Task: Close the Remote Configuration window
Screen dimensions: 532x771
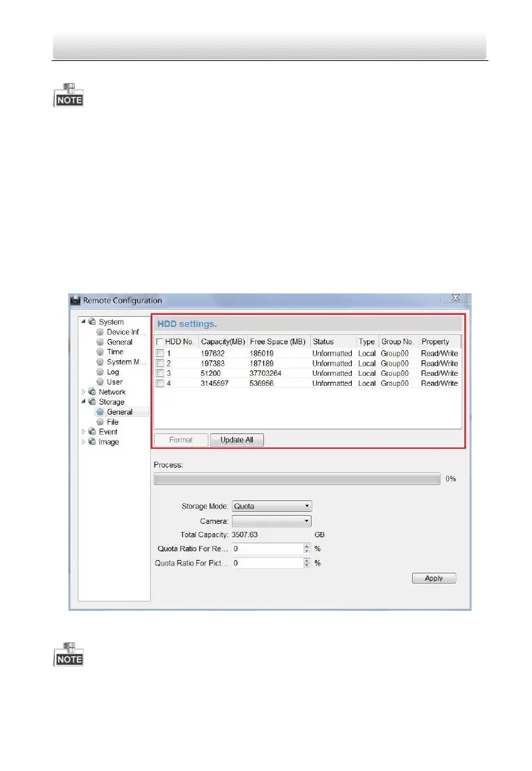Action: [456, 298]
